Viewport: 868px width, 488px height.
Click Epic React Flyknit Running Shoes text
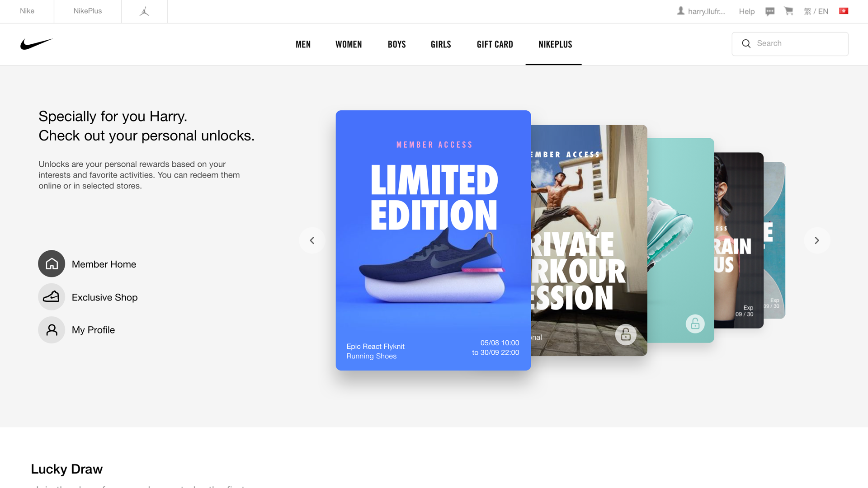pyautogui.click(x=376, y=351)
